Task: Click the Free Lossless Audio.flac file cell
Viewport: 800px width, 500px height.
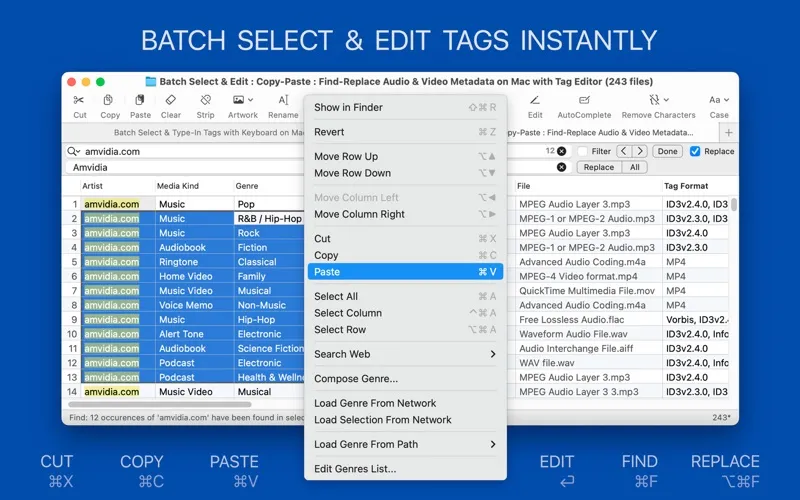Action: coord(588,320)
